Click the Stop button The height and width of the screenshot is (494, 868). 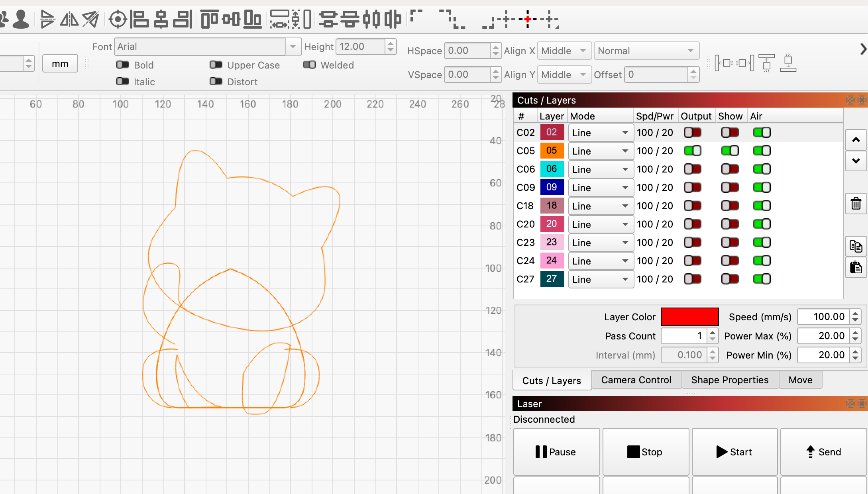pyautogui.click(x=646, y=452)
